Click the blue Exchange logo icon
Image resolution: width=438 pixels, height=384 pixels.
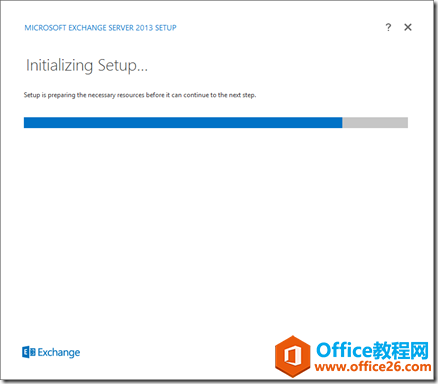[29, 352]
